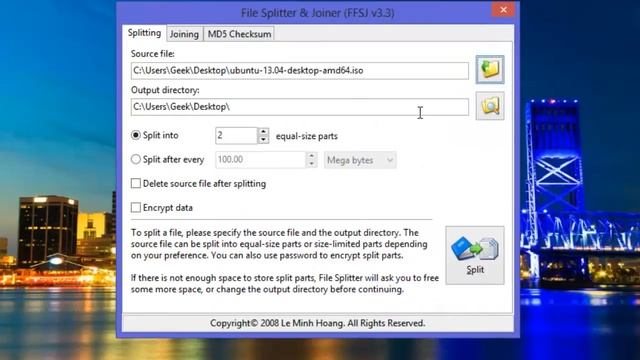Select the Split after every radio button
Viewport: 640px width, 360px height.
point(136,159)
